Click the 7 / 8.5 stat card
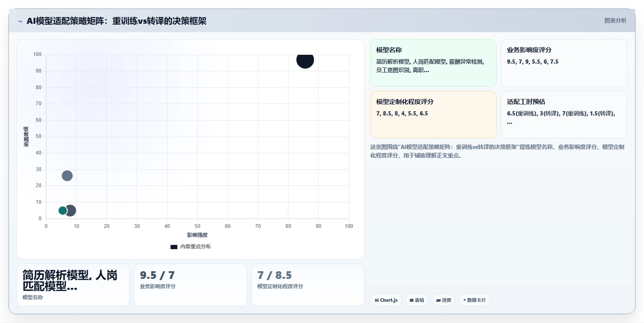Image resolution: width=644 pixels, height=323 pixels. click(308, 285)
